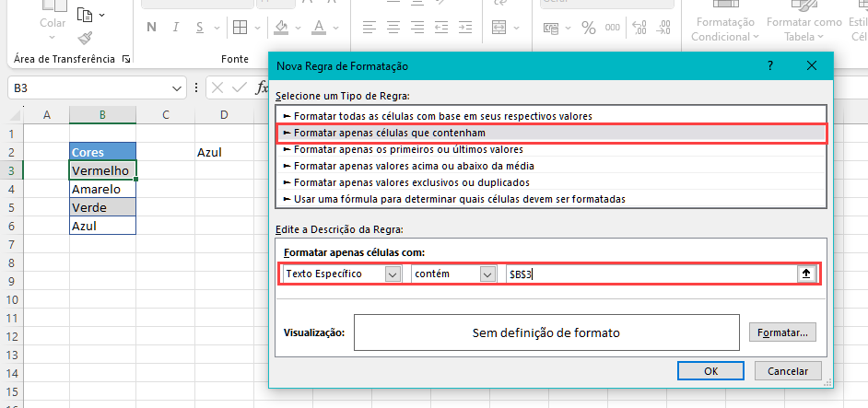Collapse dialog via range selector arrow
This screenshot has height=408, width=868.
pos(806,274)
